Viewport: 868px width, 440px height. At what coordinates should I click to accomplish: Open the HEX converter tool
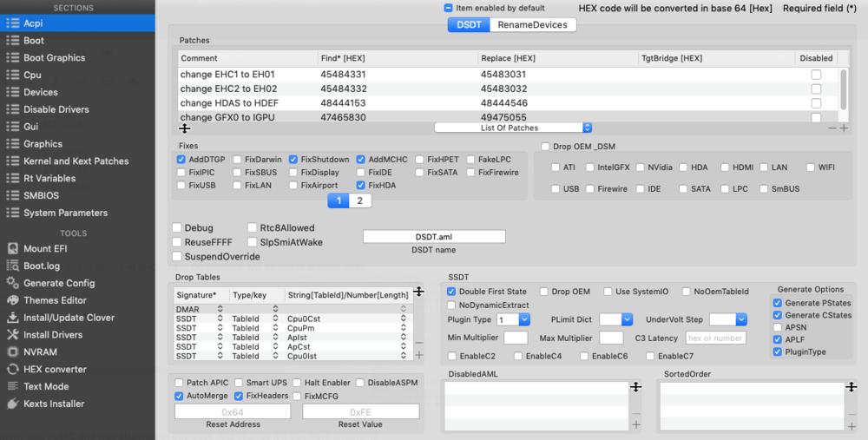(55, 369)
